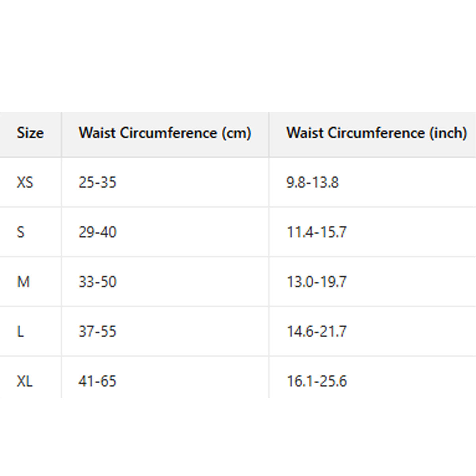Select the L size cell
The height and width of the screenshot is (476, 476).
[x=20, y=331]
